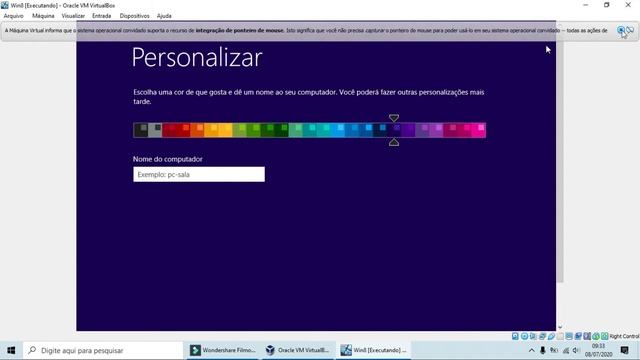Screen dimensions: 640x360
Task: Click the Right Control host key label
Action: (x=624, y=336)
